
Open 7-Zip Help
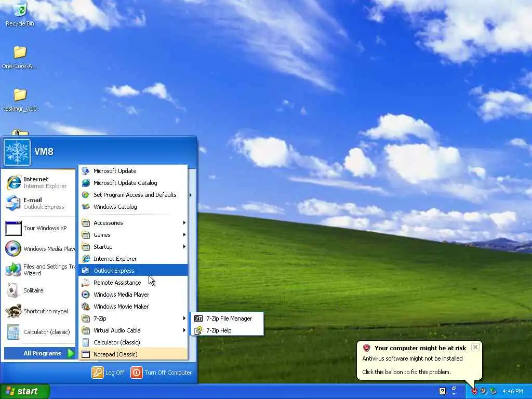click(x=227, y=330)
